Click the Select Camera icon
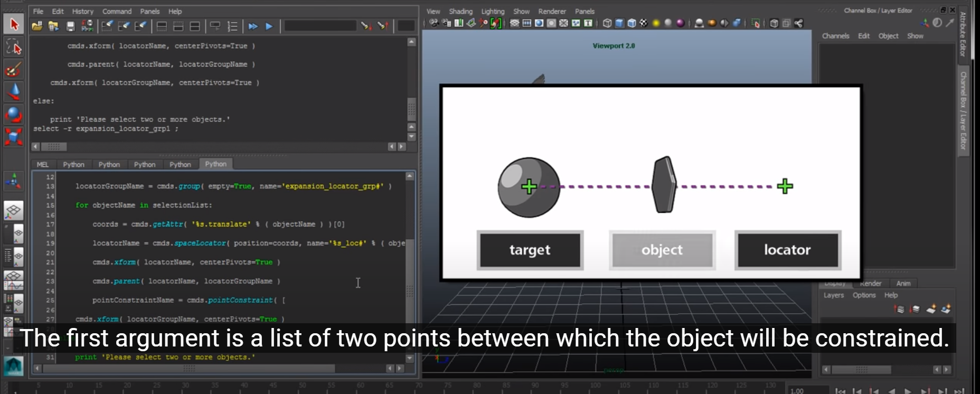The image size is (980, 394). [434, 23]
